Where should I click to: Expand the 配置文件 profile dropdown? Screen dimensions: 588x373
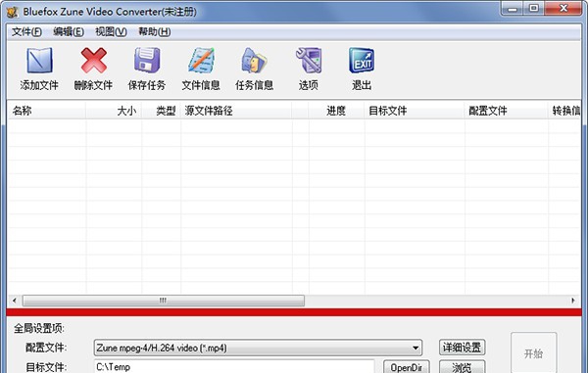pos(416,348)
